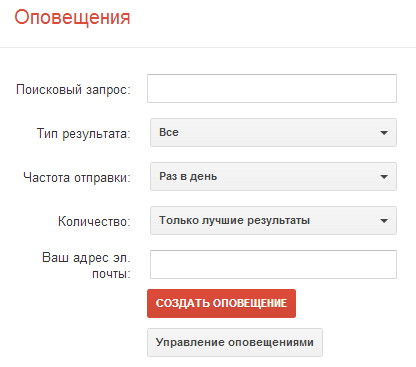Screen dimensions: 416x367
Task: Expand the Частота отправки combo box
Action: [x=273, y=176]
